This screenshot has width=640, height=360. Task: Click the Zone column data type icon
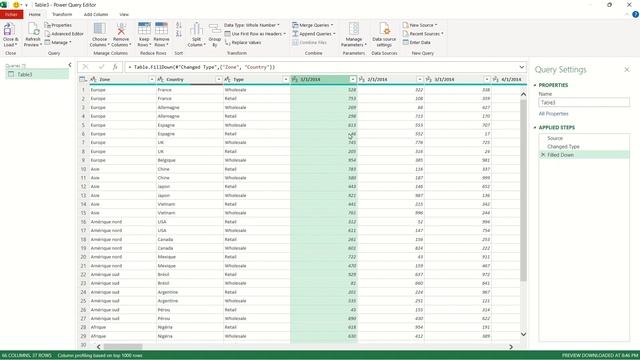pos(93,80)
